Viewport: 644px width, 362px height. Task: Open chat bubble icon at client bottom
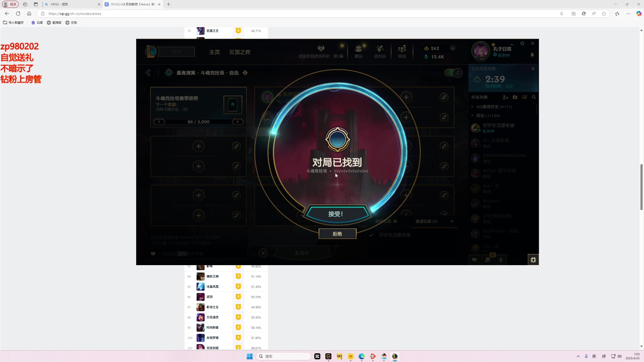pos(474,260)
